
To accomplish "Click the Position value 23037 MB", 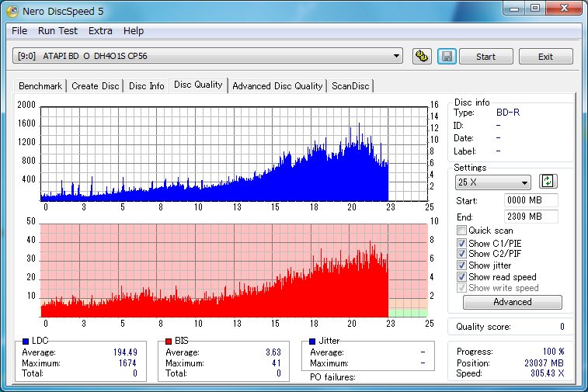I will (544, 363).
